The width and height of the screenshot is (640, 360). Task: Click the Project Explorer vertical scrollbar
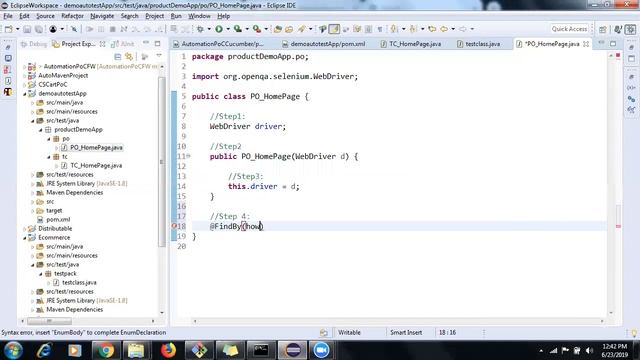click(162, 162)
